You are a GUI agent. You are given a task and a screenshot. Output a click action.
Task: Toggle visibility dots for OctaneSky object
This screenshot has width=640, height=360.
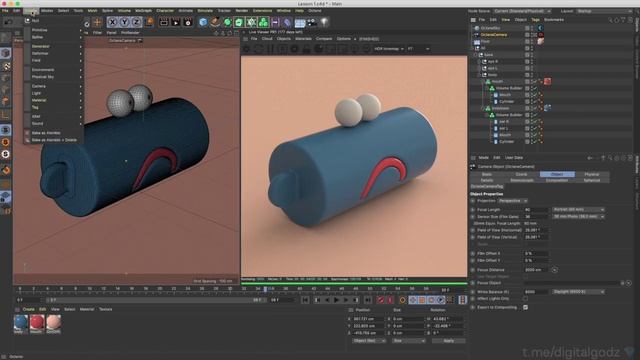532,28
